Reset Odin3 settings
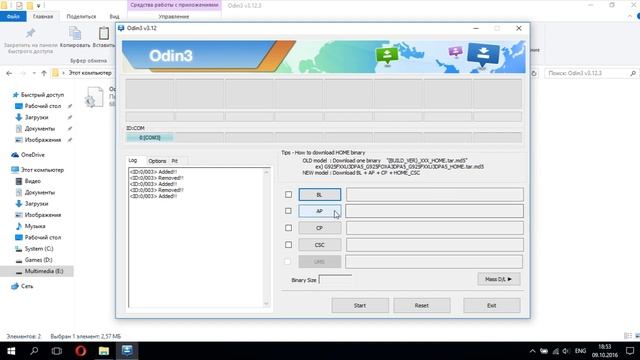Screen dimensions: 640x360 tap(422, 305)
